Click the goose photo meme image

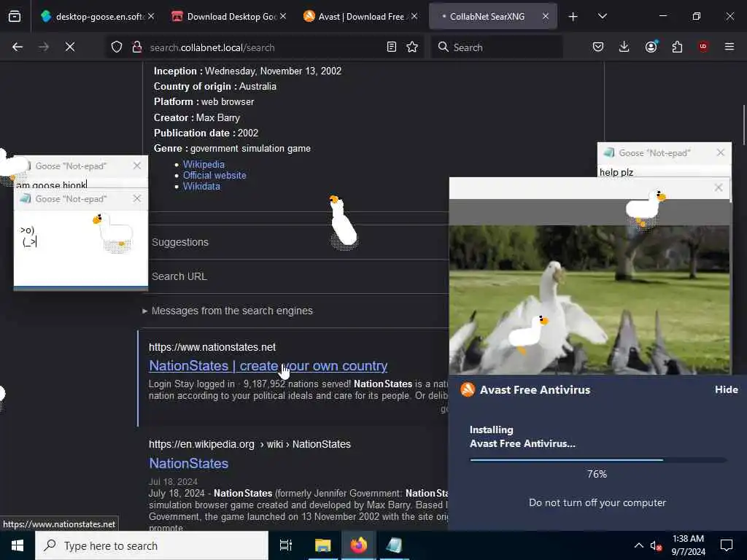coord(589,300)
